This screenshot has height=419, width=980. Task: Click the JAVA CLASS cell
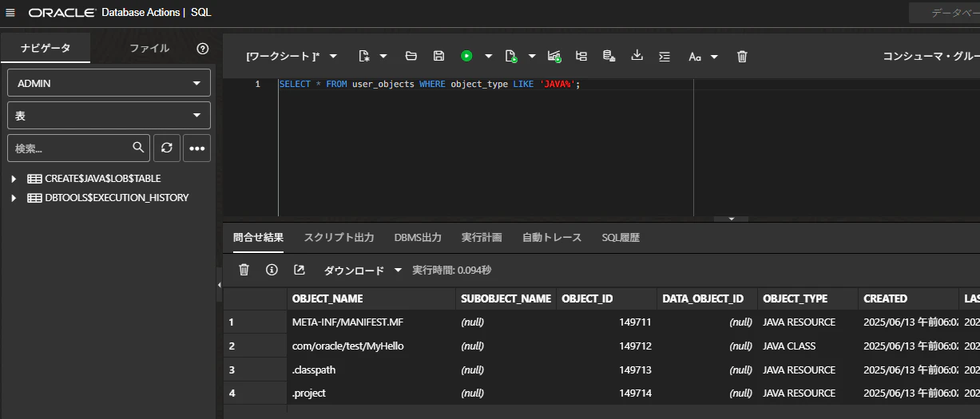click(808, 346)
